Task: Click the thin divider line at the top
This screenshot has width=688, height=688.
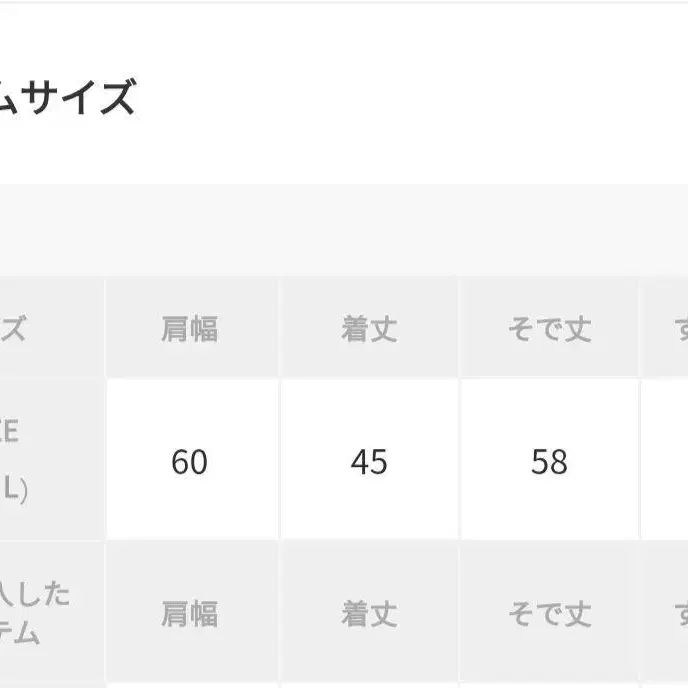Action: (344, 2)
